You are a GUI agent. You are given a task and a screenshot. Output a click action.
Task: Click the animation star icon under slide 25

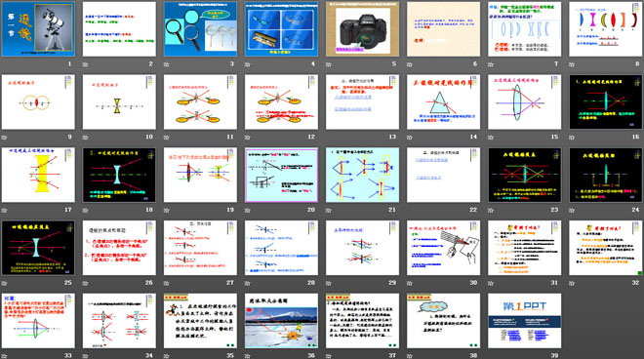[x=5, y=284]
